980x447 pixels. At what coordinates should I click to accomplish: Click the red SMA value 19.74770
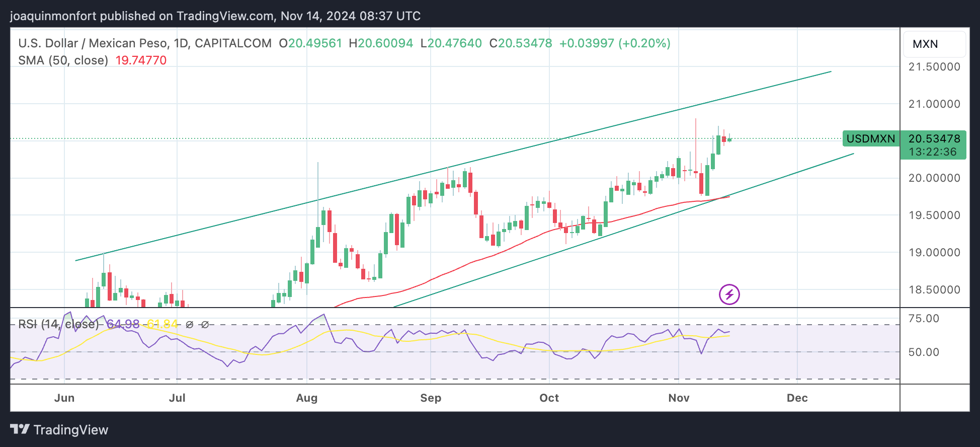[141, 60]
